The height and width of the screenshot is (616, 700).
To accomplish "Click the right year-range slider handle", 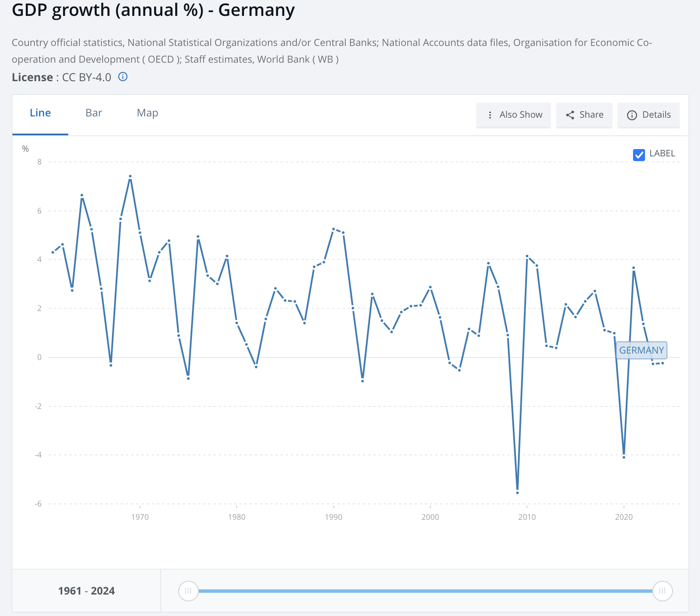I will point(662,591).
